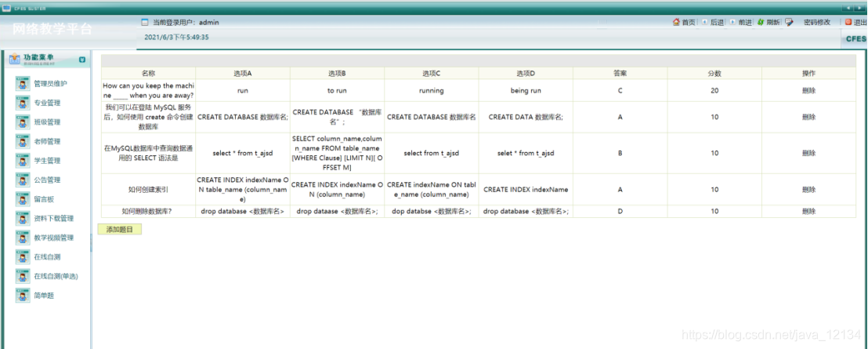Delete the 如何创建索引 question row
868x349 pixels.
pyautogui.click(x=808, y=190)
